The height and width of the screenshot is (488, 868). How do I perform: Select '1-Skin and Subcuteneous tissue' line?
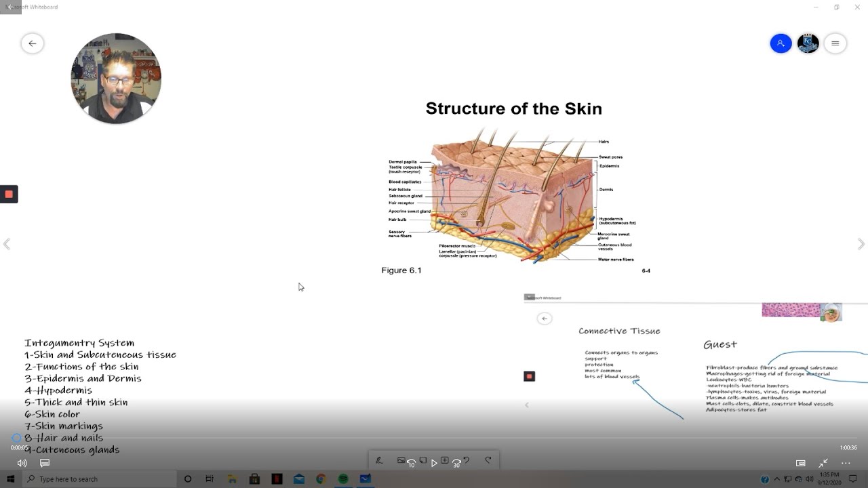point(100,354)
